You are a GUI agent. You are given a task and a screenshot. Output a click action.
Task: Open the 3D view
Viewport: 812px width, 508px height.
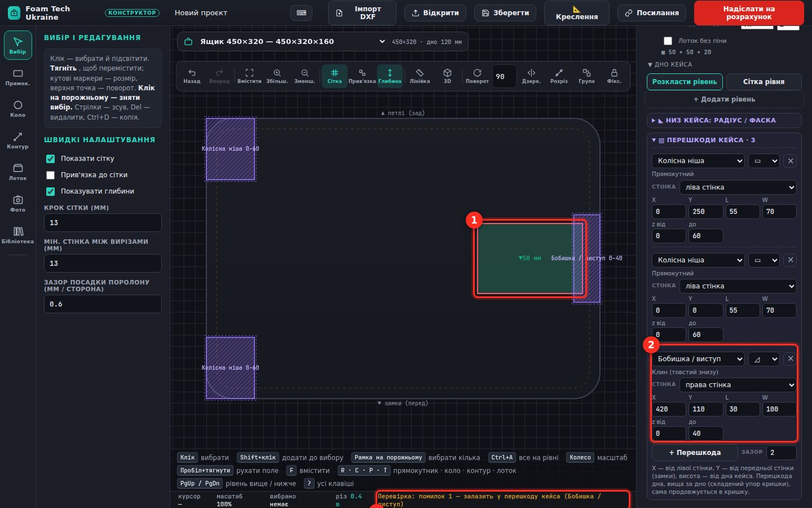click(x=447, y=76)
